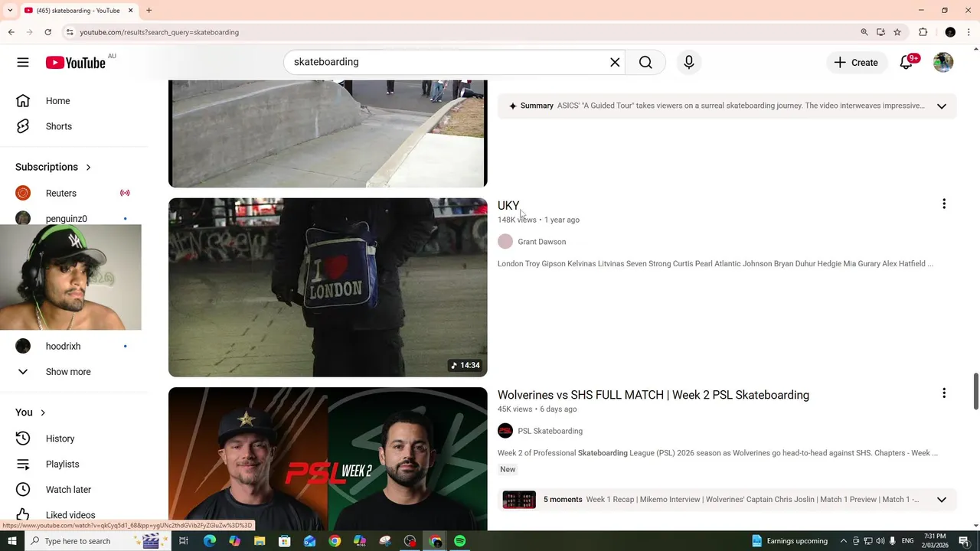Click the magnifier search button
This screenshot has height=551, width=980.
[645, 62]
